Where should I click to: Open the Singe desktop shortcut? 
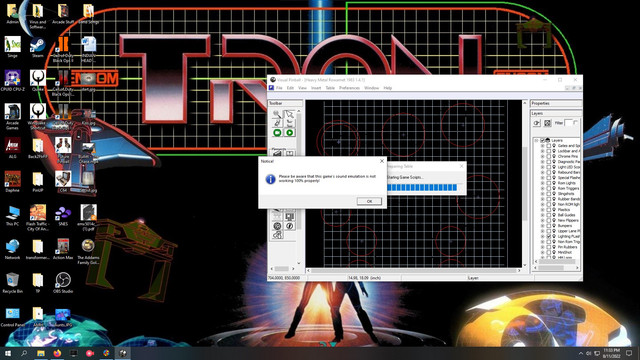(x=12, y=47)
